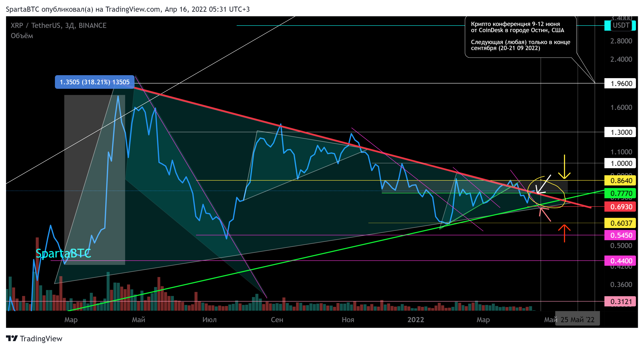
Task: Select the green 0.7770 price label
Action: (x=620, y=193)
